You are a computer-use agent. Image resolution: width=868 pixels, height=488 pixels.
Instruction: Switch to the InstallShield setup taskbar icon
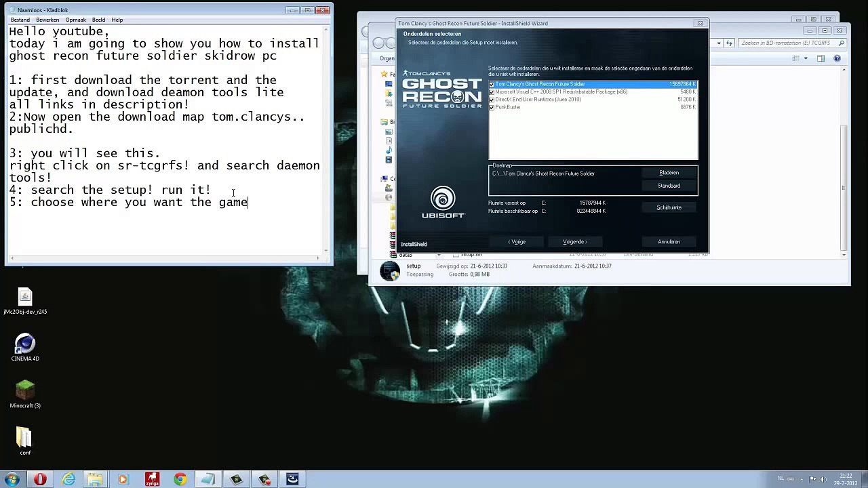[292, 479]
